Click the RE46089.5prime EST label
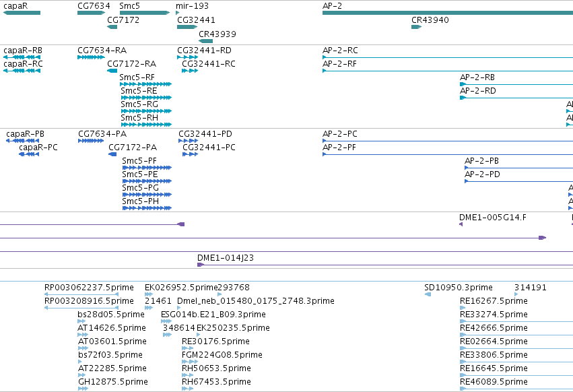Viewport: 573px width, 392px height. pyautogui.click(x=494, y=382)
